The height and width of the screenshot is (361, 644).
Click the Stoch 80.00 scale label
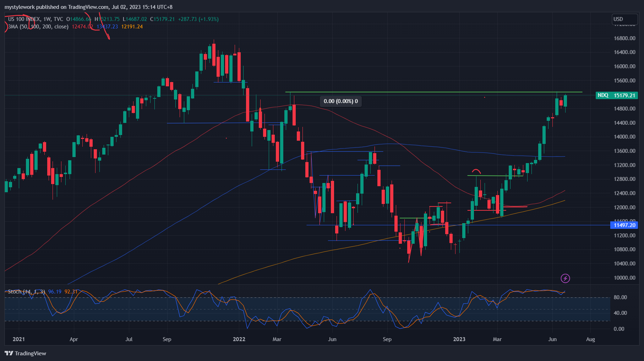click(620, 297)
